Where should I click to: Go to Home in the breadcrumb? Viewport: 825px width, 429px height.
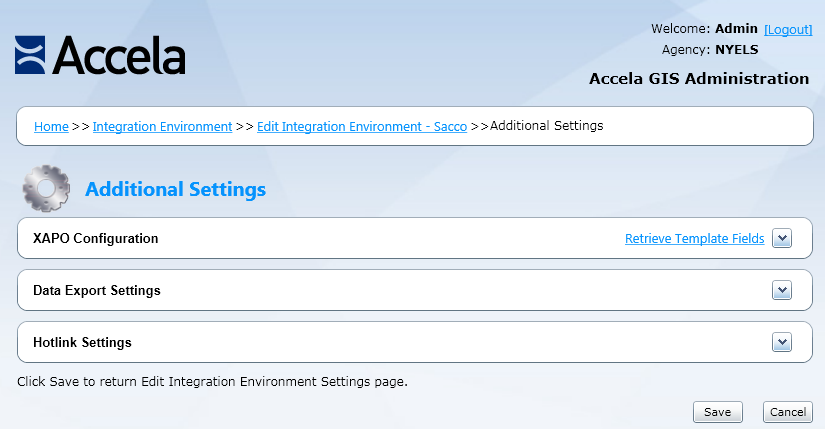click(51, 127)
